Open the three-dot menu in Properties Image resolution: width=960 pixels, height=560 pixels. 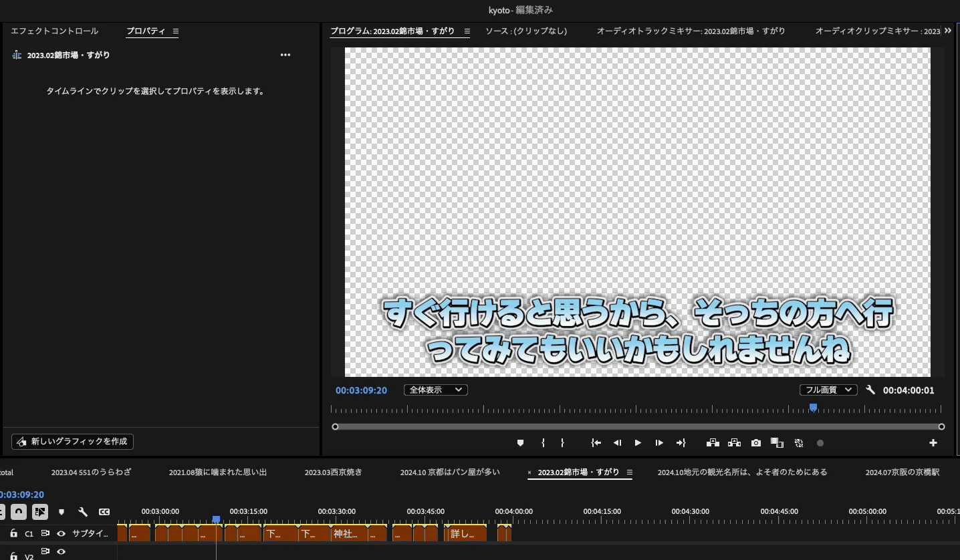(x=285, y=55)
